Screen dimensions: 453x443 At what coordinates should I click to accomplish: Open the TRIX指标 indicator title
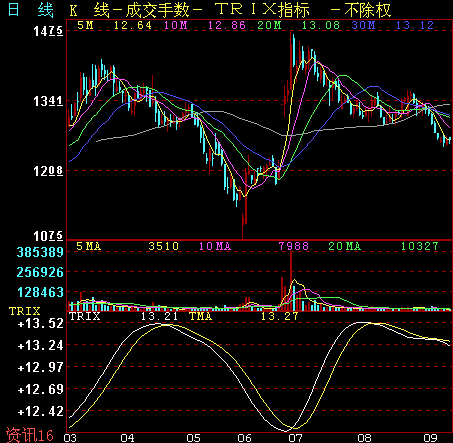pos(263,10)
